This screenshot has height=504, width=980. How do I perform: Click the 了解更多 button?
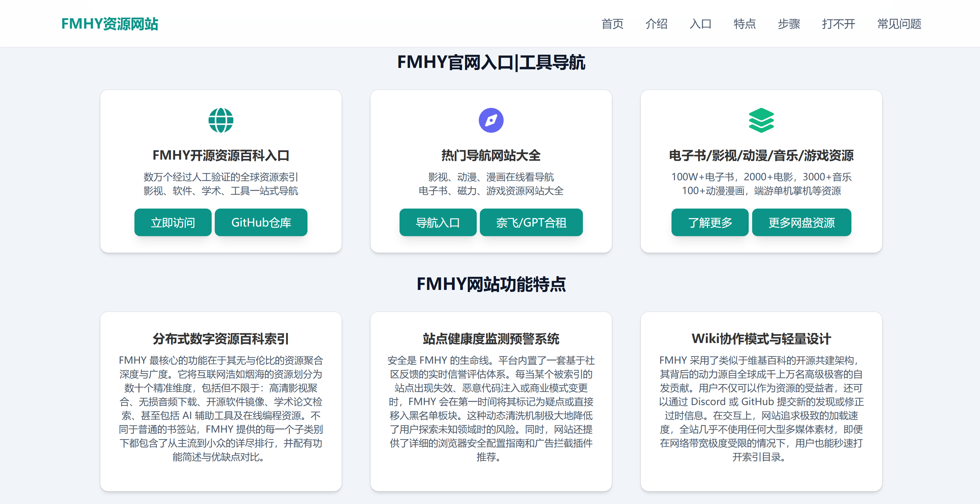pyautogui.click(x=709, y=222)
